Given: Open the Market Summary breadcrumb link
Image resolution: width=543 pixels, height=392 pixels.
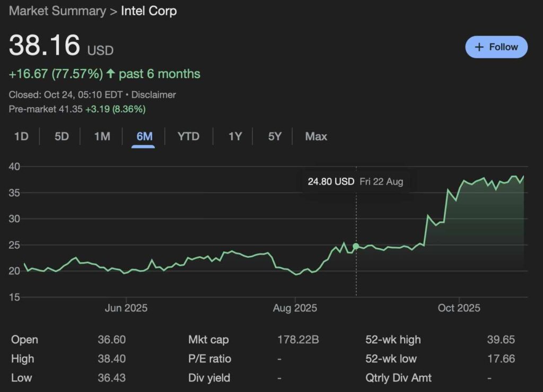Looking at the screenshot, I should [x=57, y=11].
